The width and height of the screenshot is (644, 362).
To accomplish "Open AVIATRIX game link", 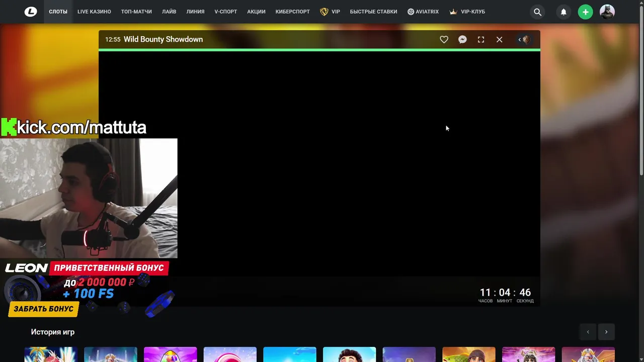I will (423, 12).
